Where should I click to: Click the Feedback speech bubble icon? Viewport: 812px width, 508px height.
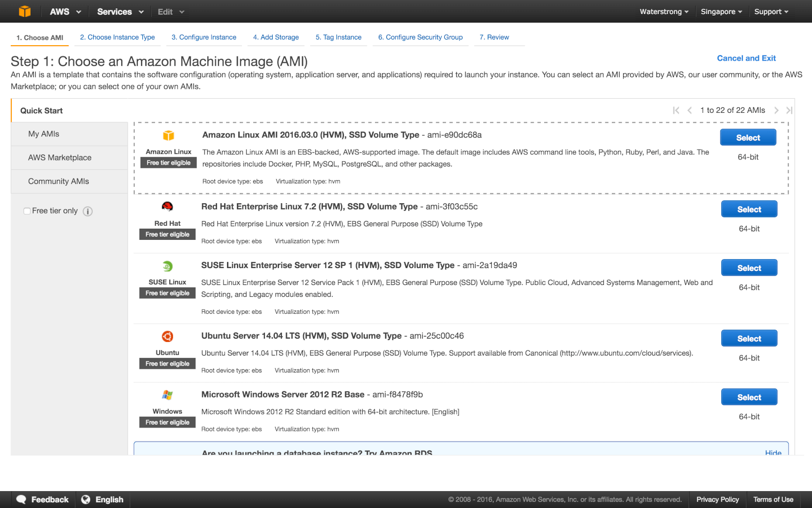pos(21,500)
